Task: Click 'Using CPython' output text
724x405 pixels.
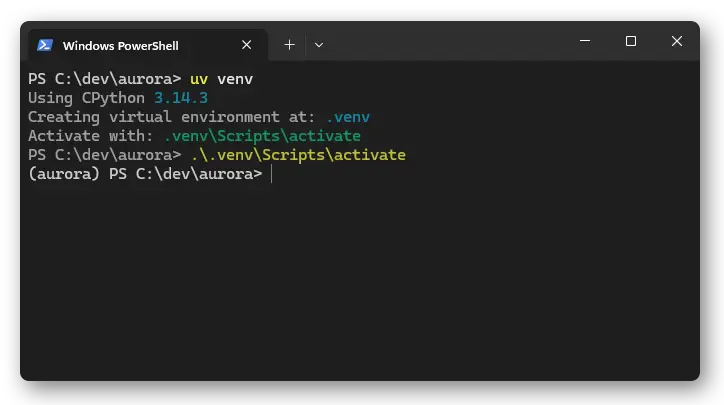Action: pyautogui.click(x=86, y=98)
